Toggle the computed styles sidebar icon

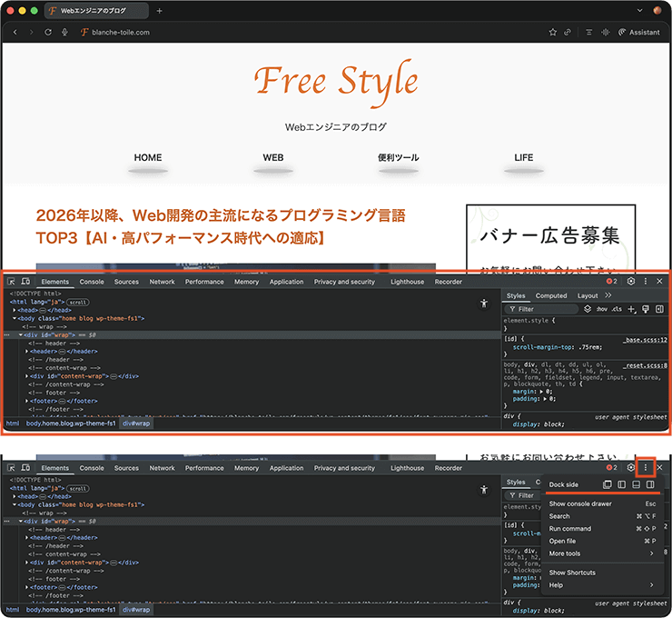pyautogui.click(x=659, y=309)
